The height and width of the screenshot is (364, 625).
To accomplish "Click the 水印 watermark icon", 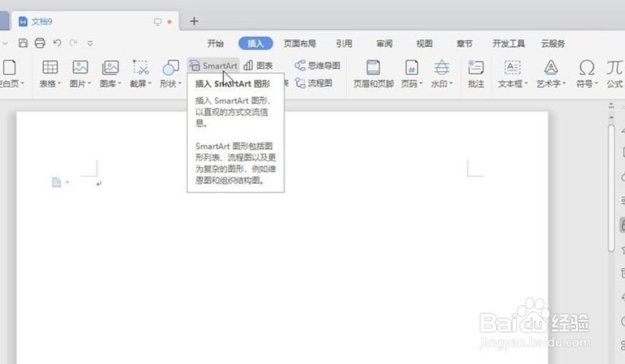I will click(x=441, y=67).
